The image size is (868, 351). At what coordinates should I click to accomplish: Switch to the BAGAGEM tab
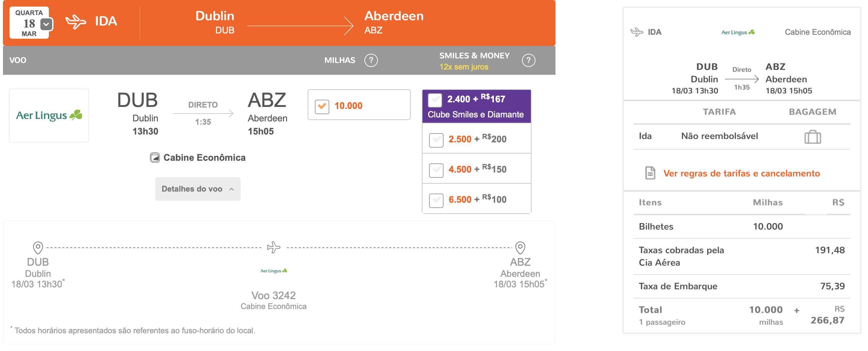(813, 112)
